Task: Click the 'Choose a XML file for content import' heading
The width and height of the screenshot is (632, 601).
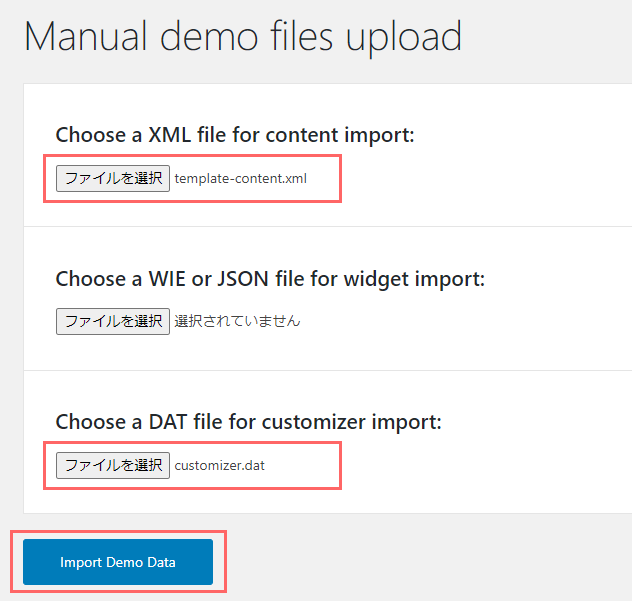Action: 235,135
